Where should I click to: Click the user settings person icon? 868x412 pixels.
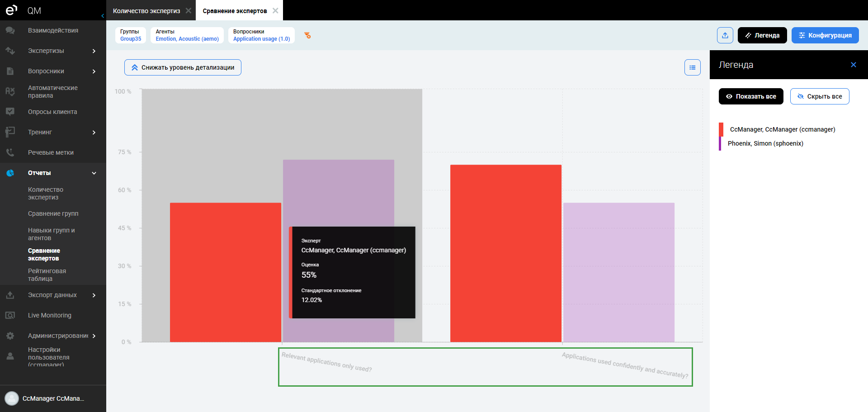10,356
